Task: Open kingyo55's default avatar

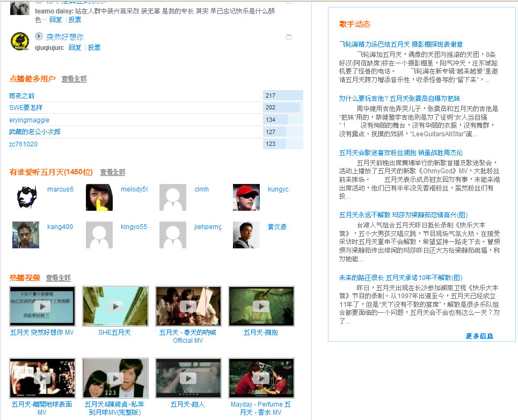Action: point(99,235)
